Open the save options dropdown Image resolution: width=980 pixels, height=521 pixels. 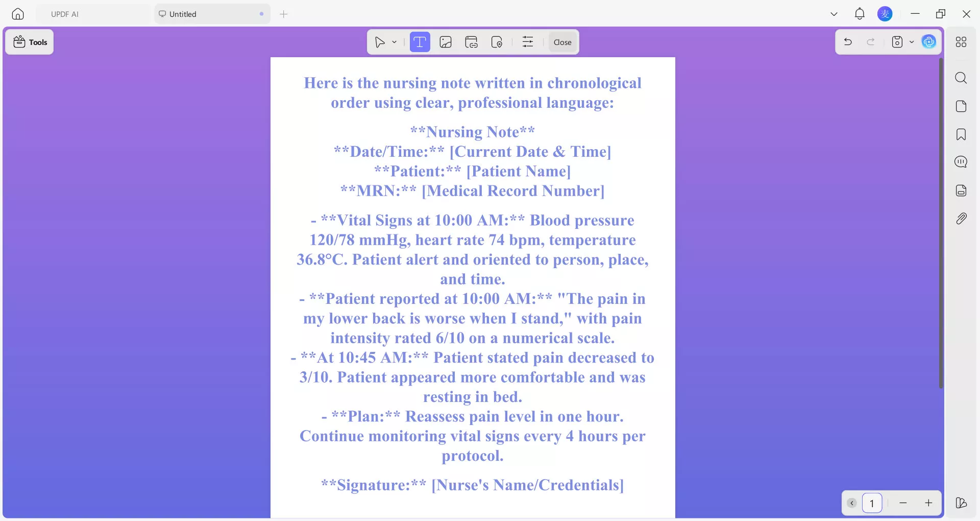click(913, 42)
